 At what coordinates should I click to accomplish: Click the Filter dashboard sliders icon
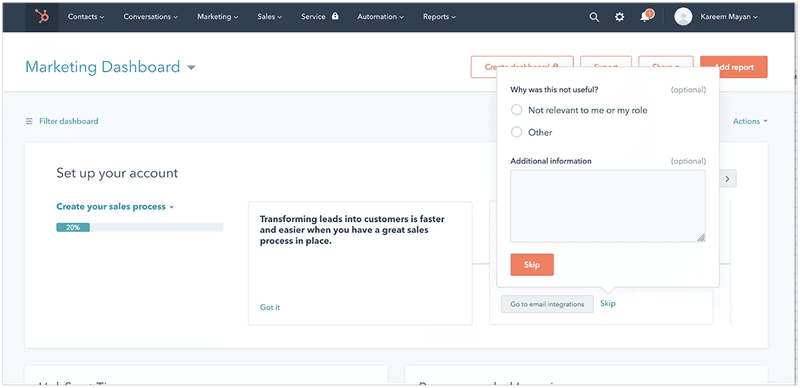point(29,122)
